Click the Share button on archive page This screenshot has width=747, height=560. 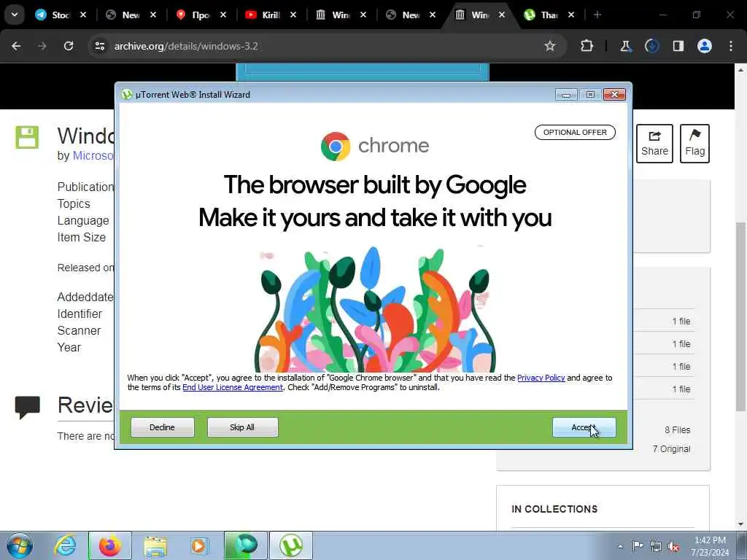pyautogui.click(x=654, y=144)
